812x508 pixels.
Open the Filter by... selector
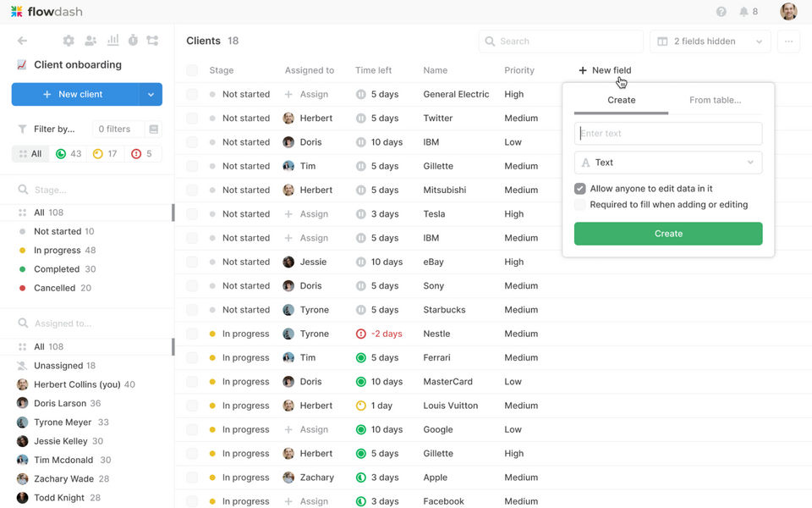click(x=54, y=129)
